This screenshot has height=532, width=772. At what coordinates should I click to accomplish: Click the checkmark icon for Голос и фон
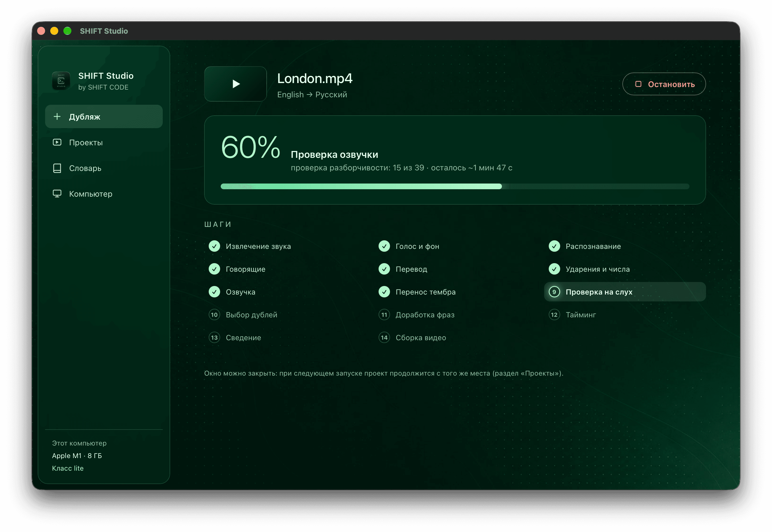[x=384, y=246]
